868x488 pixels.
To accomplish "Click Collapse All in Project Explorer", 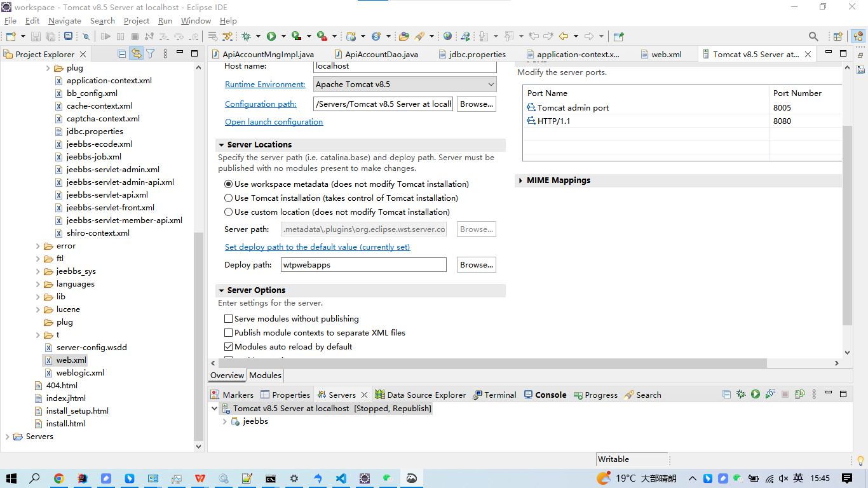I will coord(122,54).
